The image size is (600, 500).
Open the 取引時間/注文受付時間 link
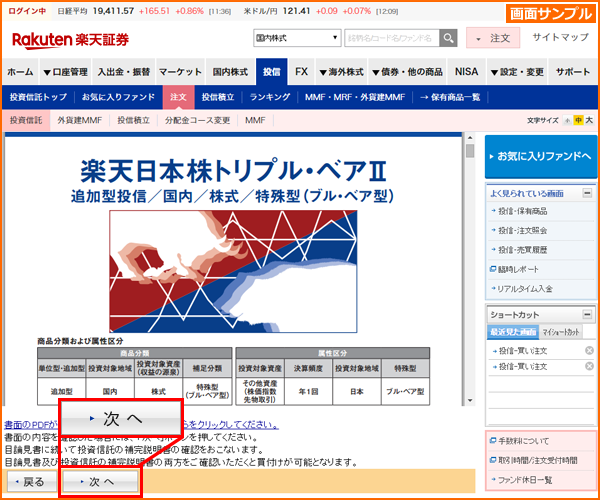537,460
